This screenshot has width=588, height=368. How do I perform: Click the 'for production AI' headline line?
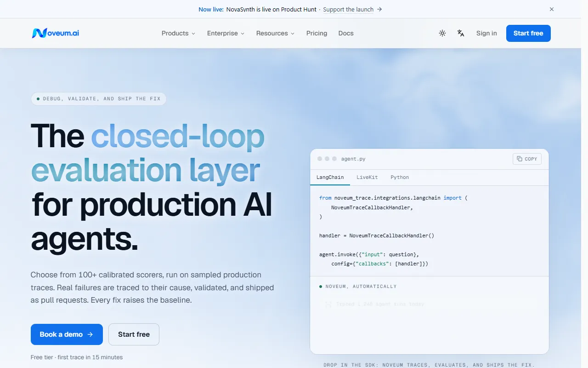point(152,205)
